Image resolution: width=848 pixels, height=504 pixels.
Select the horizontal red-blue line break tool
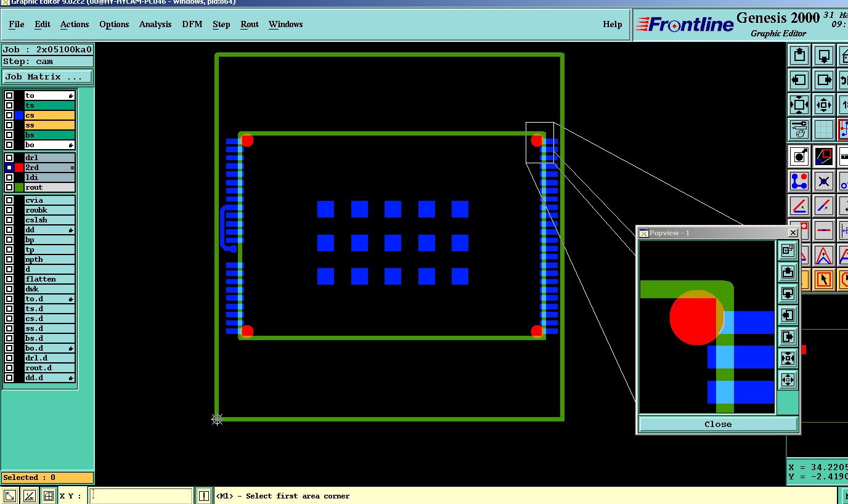point(825,230)
